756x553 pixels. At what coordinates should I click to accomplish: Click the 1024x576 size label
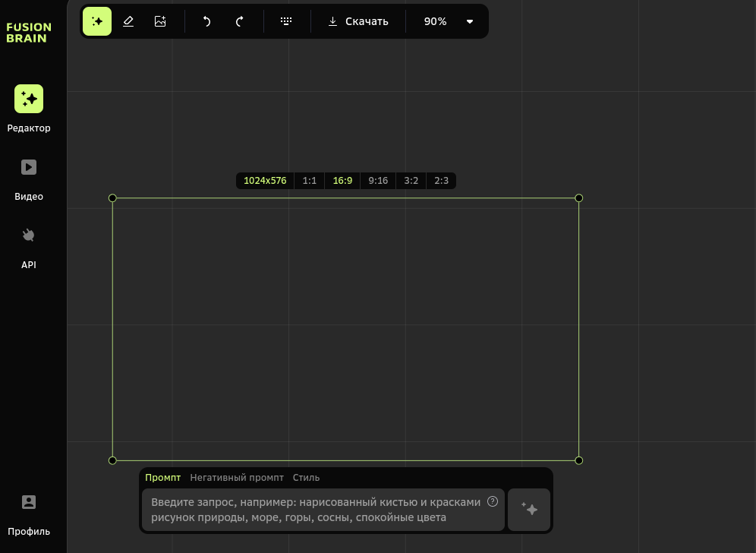click(x=265, y=181)
